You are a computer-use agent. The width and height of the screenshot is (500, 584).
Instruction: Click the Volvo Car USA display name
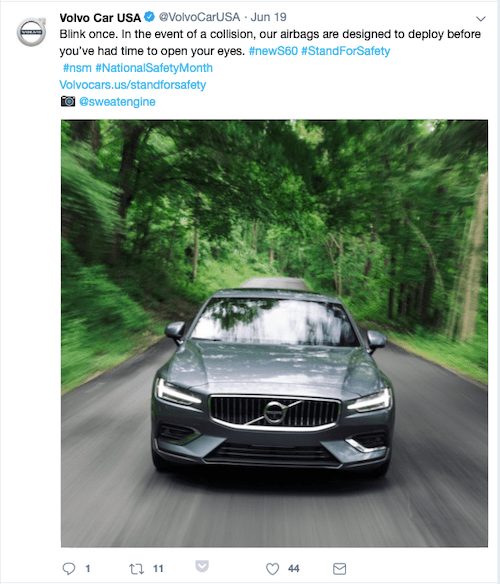[100, 18]
